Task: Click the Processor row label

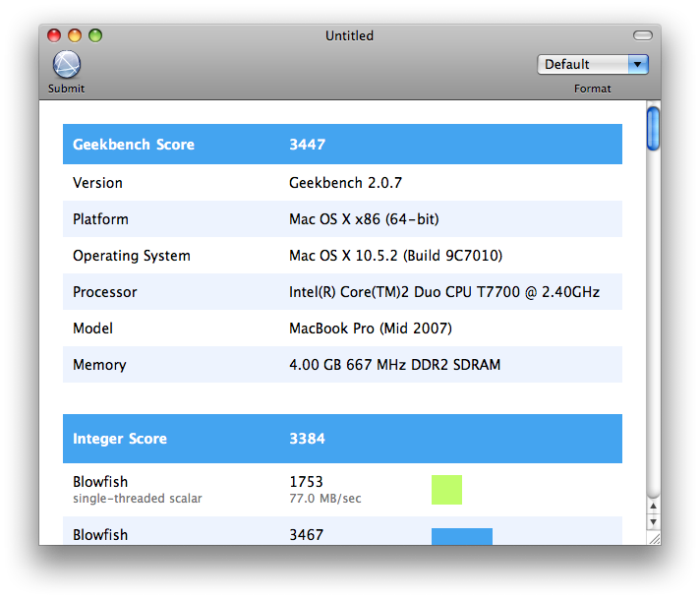Action: 104,292
